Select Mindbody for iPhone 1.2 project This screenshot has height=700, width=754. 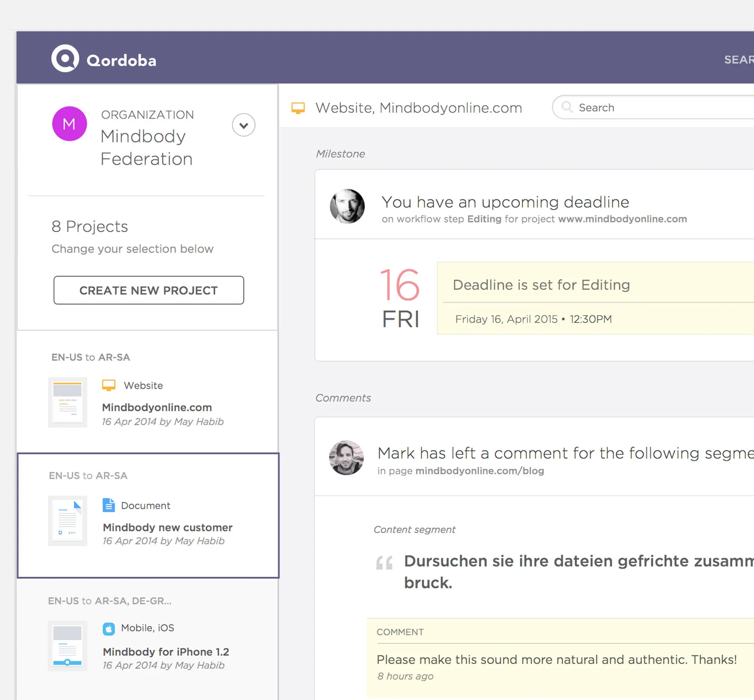[x=166, y=652]
